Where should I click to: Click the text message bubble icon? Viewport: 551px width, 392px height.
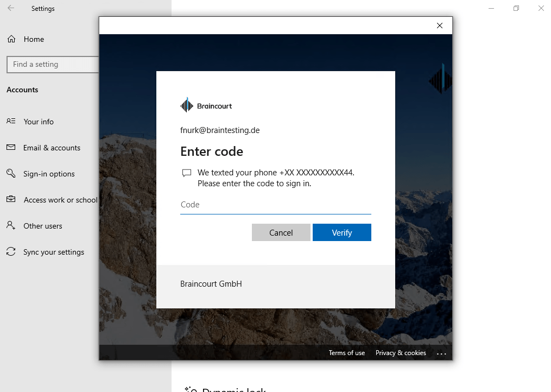[x=187, y=173]
